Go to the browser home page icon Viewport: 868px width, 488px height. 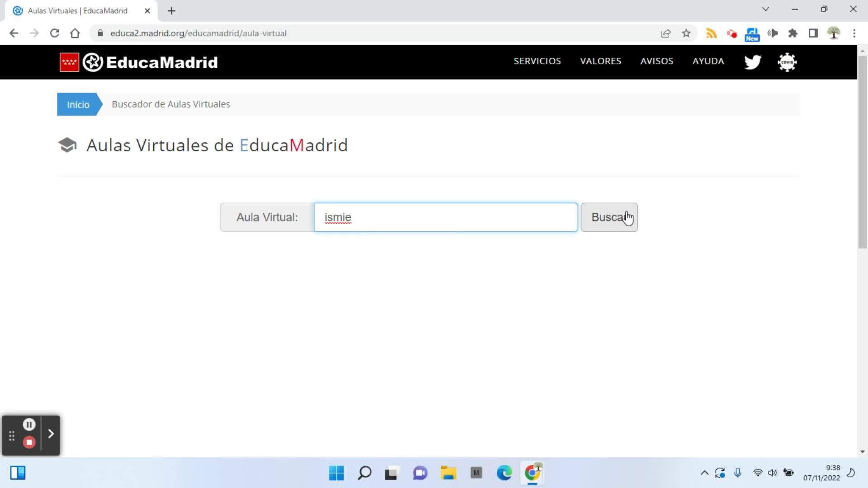(x=75, y=33)
